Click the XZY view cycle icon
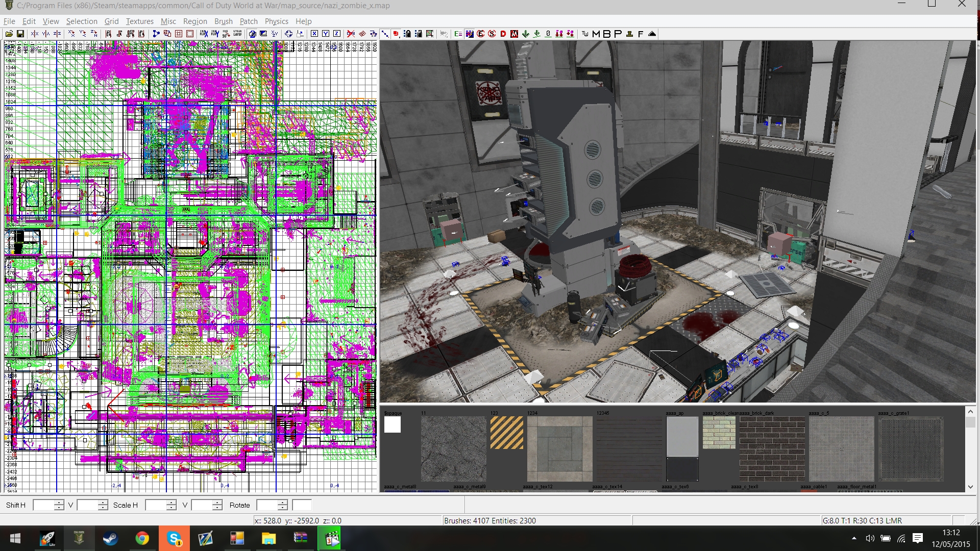 [275, 34]
